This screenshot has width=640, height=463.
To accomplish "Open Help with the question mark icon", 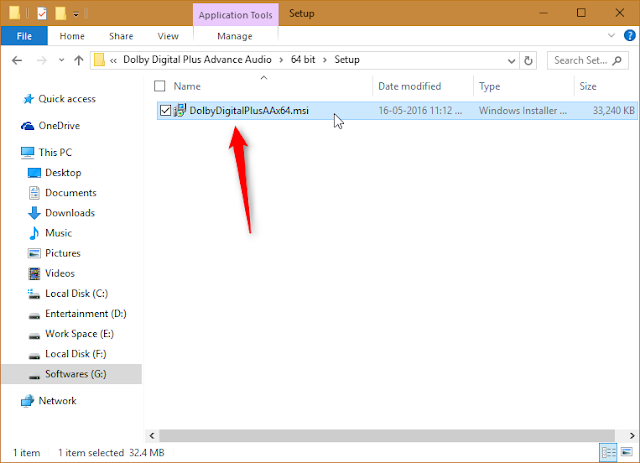I will coord(629,36).
